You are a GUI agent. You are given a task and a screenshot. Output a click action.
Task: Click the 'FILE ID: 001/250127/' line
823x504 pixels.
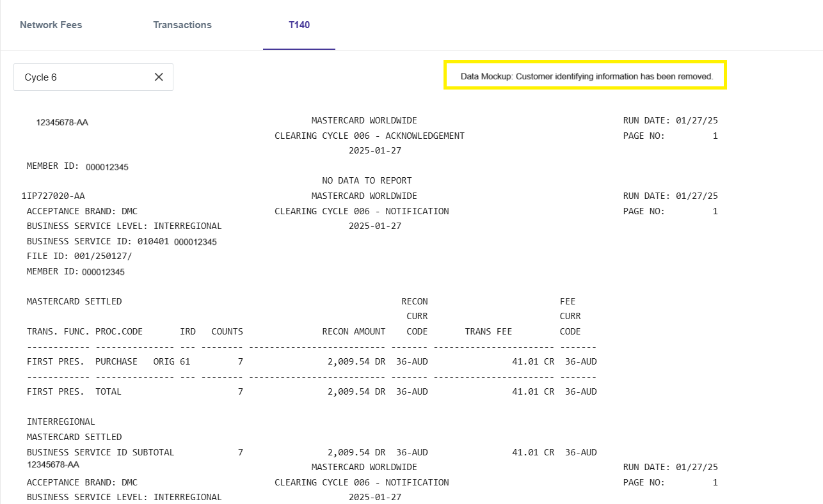(x=79, y=256)
